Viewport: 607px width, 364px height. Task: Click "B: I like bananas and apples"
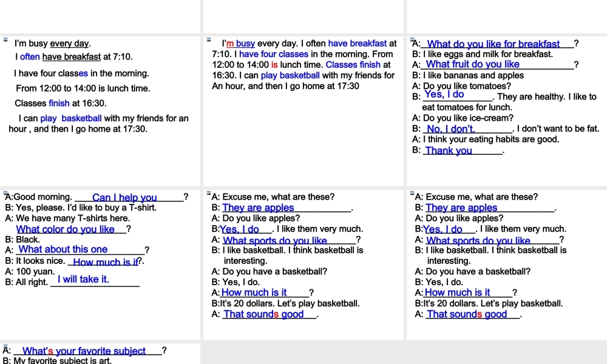[468, 75]
